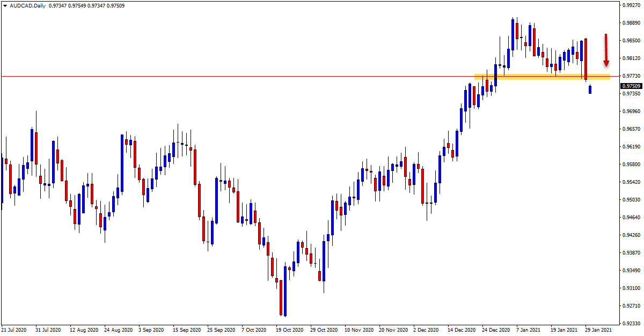Click the 24 Aug 2020 date label
Viewport: 644px width, 336px height.
coord(118,330)
